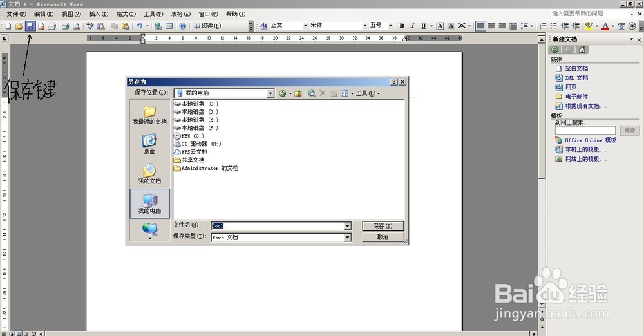This screenshot has height=336, width=644.
Task: Toggle Bold formatting
Action: tap(402, 26)
